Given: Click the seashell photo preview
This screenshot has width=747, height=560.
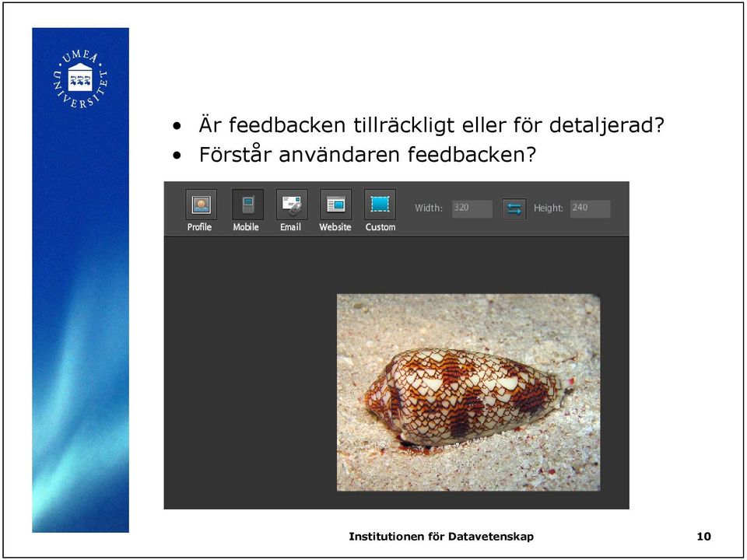Looking at the screenshot, I should point(468,392).
